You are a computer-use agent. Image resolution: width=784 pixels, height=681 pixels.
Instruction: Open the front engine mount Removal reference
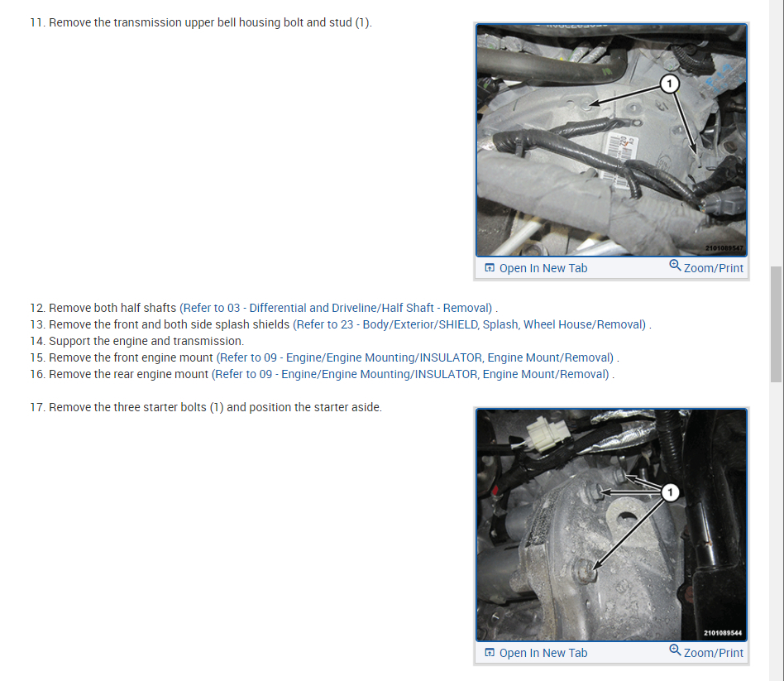coord(417,357)
